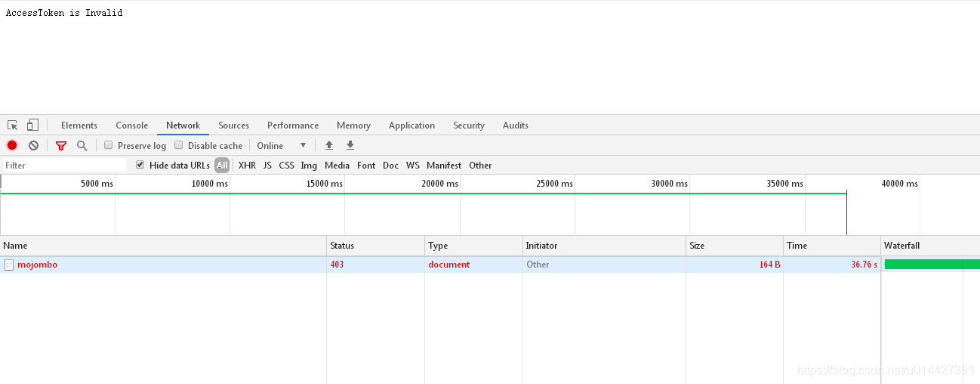Import HAR file with upload arrow
The image size is (980, 384).
pyautogui.click(x=329, y=145)
